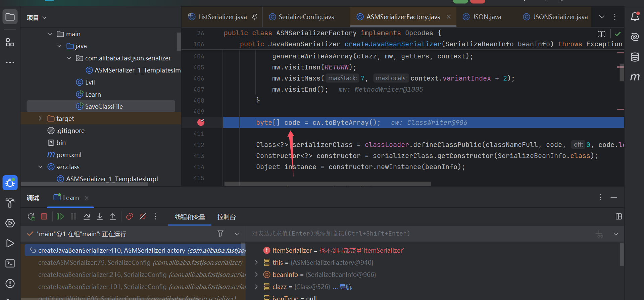The width and height of the screenshot is (644, 300).
Task: Open debug panel layout settings icon
Action: click(x=619, y=216)
